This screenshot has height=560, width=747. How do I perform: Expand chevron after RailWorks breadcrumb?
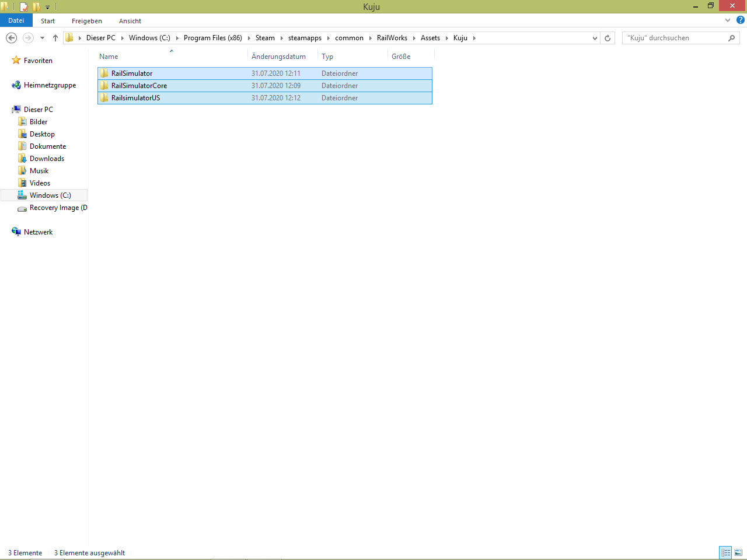click(x=414, y=38)
